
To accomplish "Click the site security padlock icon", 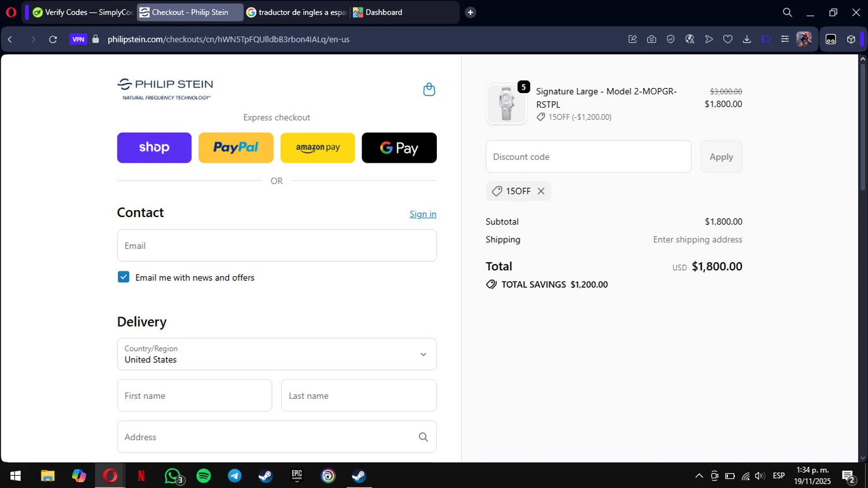I will [96, 39].
